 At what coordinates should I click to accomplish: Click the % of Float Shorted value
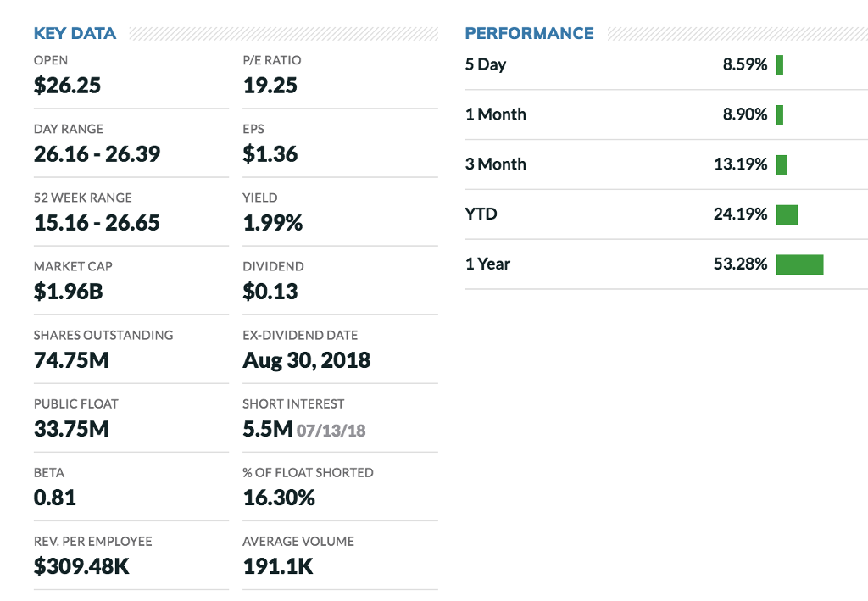coord(279,498)
